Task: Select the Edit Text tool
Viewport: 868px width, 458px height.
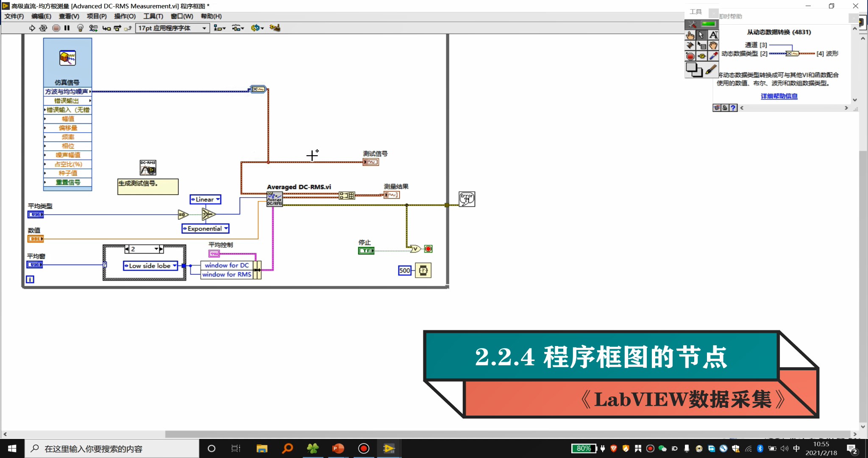Action: click(x=714, y=35)
